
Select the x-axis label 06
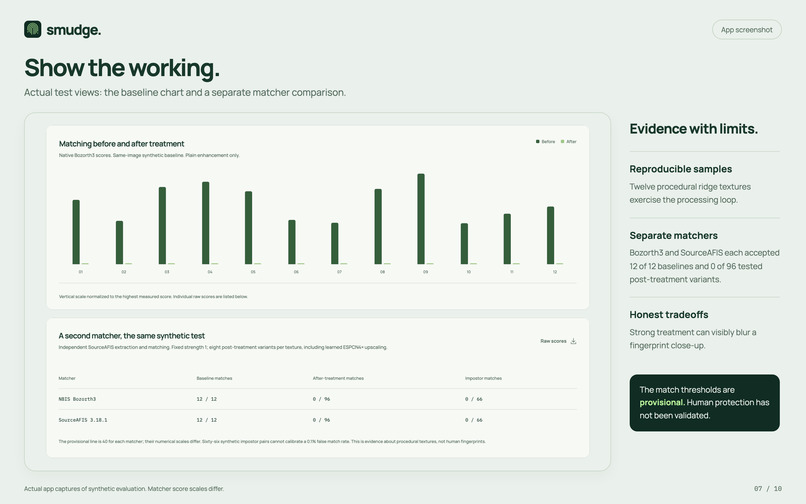[296, 272]
